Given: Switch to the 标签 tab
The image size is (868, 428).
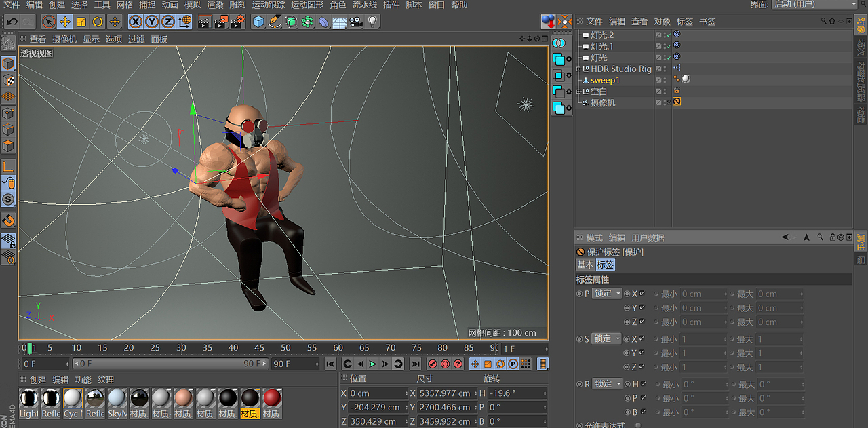Looking at the screenshot, I should click(606, 265).
